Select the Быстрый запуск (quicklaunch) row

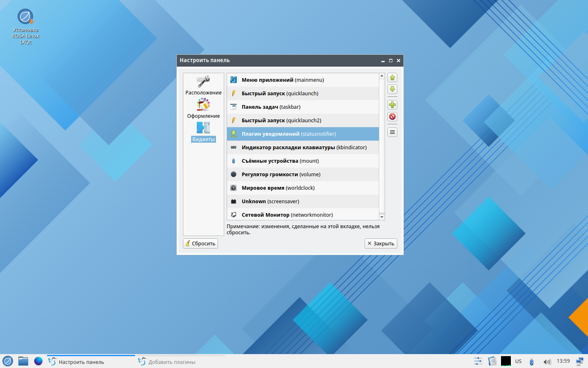point(303,93)
